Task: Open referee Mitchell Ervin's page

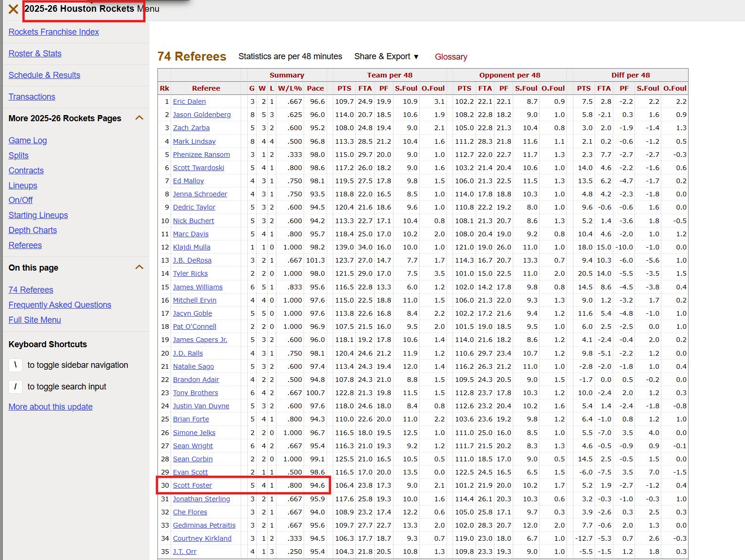Action: click(195, 300)
